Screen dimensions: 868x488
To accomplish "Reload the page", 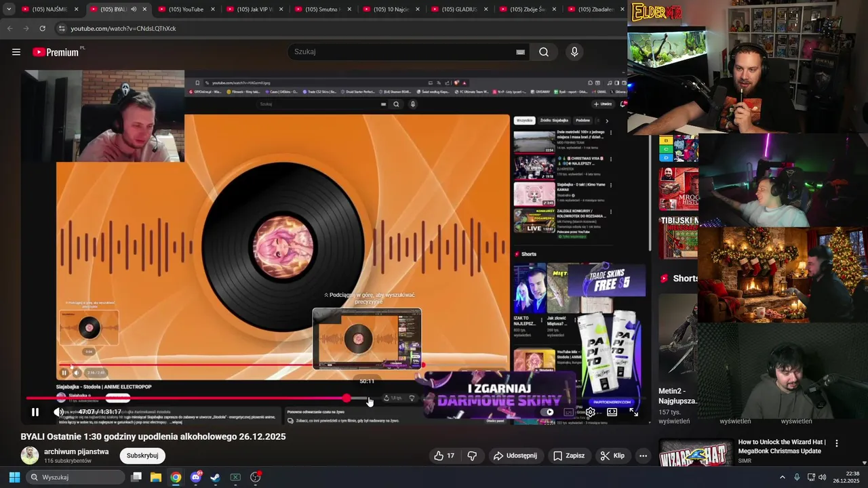I will point(42,28).
